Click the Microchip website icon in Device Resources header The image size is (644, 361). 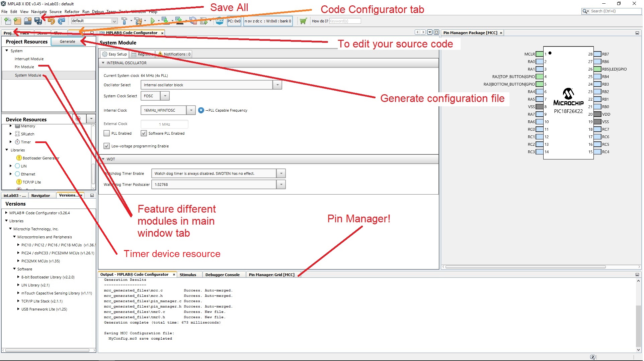78,119
